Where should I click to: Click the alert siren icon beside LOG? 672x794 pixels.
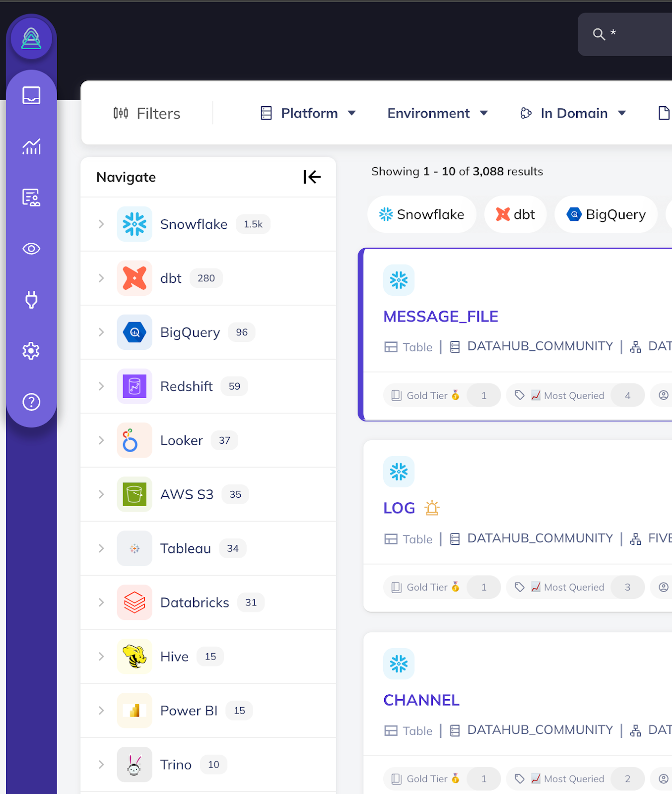(x=432, y=508)
